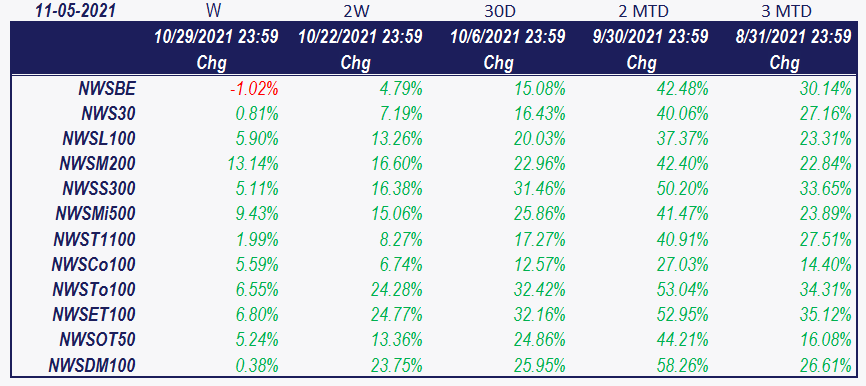Select the NWSBE row label

[x=107, y=88]
